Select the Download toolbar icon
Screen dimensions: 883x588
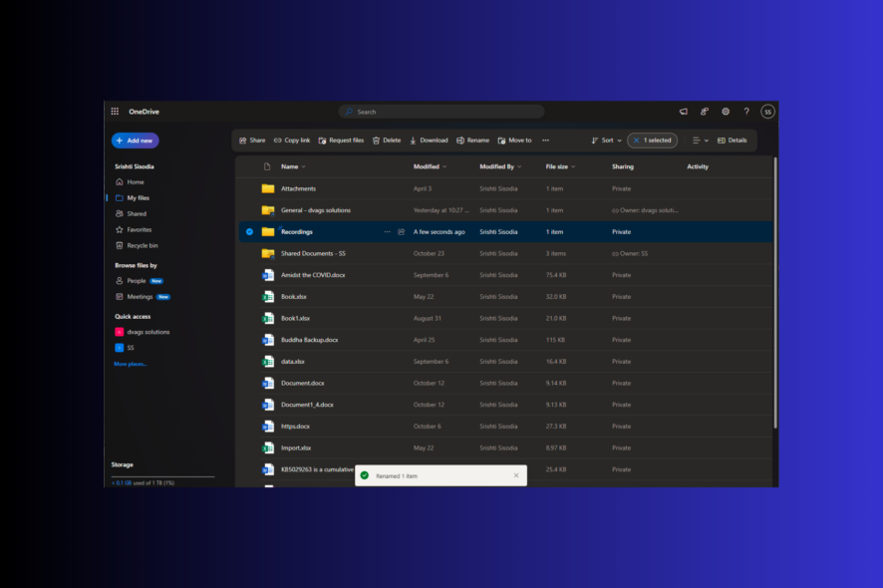pyautogui.click(x=429, y=140)
